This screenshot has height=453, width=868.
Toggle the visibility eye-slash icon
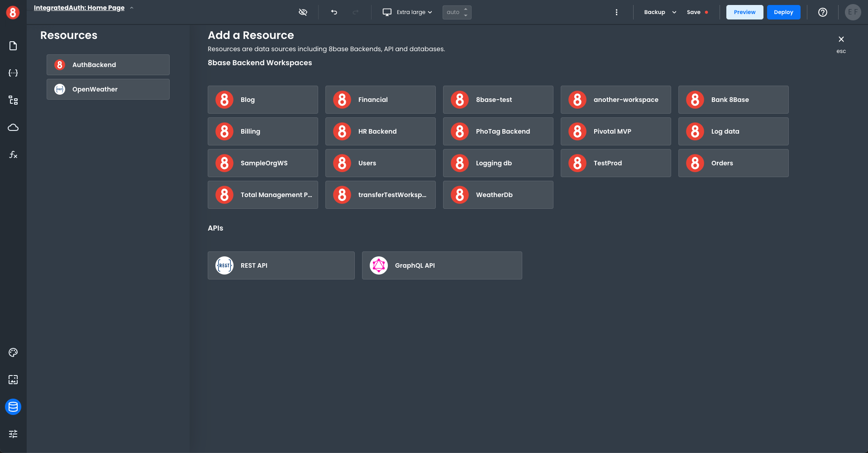(303, 12)
